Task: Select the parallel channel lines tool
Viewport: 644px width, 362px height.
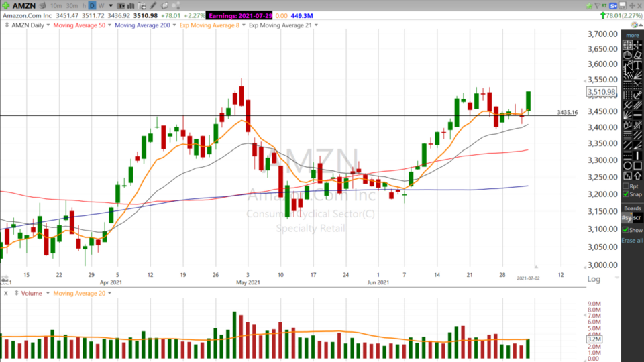Action: coord(638,105)
